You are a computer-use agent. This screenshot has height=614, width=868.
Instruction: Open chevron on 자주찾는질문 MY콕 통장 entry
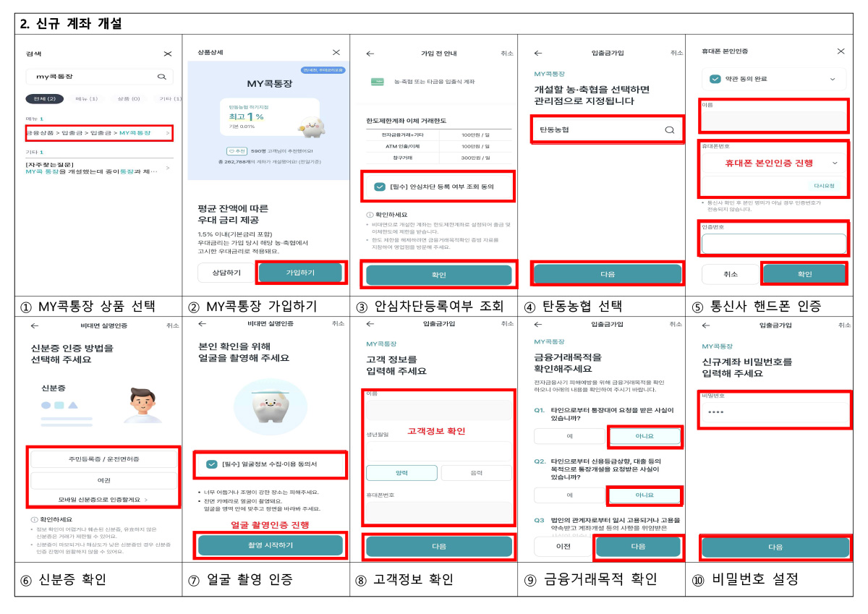tap(168, 168)
